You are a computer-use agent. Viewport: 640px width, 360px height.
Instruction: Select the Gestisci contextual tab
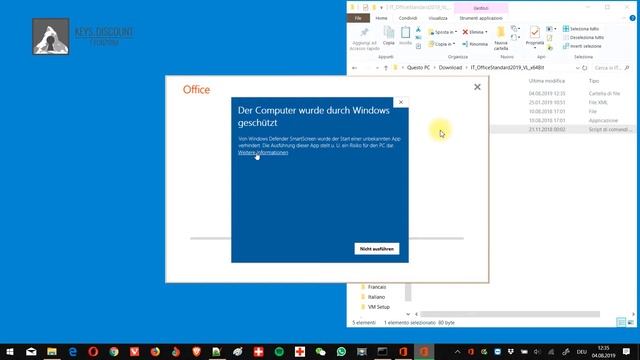tap(481, 8)
